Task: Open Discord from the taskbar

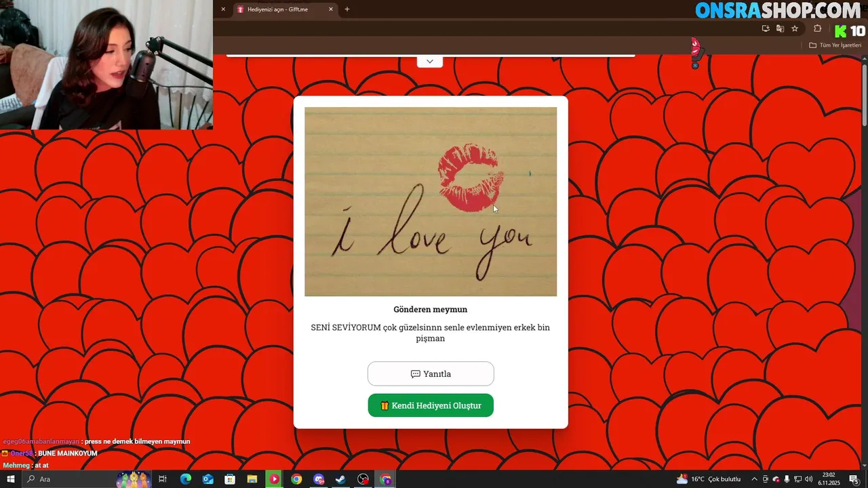Action: (x=319, y=479)
